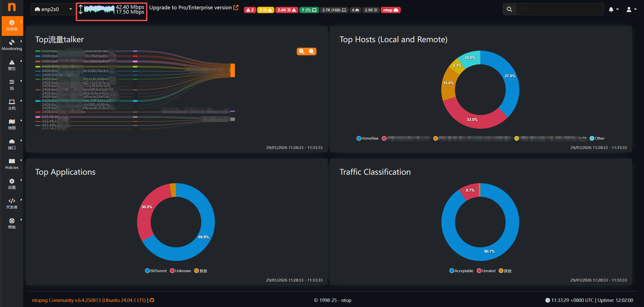The width and height of the screenshot is (644, 307).
Task: Toggle the Unrated legend entry
Action: click(486, 271)
